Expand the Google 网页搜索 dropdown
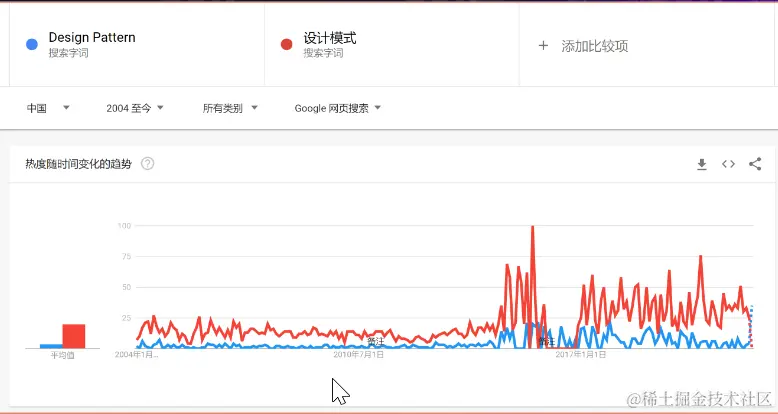This screenshot has height=414, width=778. click(x=337, y=108)
